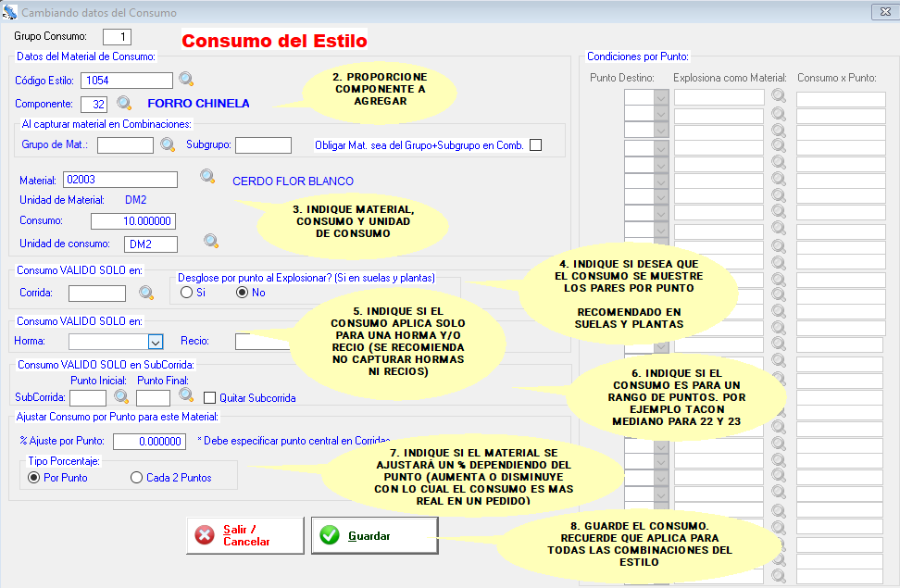This screenshot has height=588, width=900.
Task: Click first Explosiona como Material field
Action: [719, 97]
